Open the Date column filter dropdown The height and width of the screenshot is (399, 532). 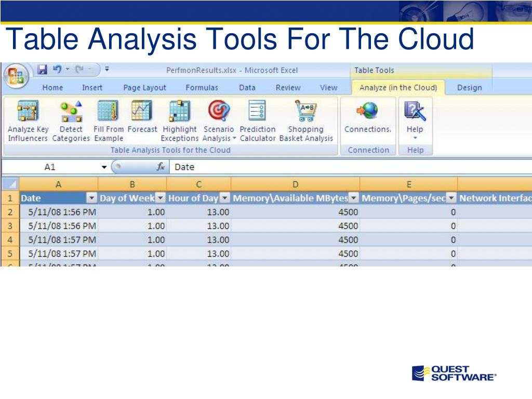click(91, 198)
